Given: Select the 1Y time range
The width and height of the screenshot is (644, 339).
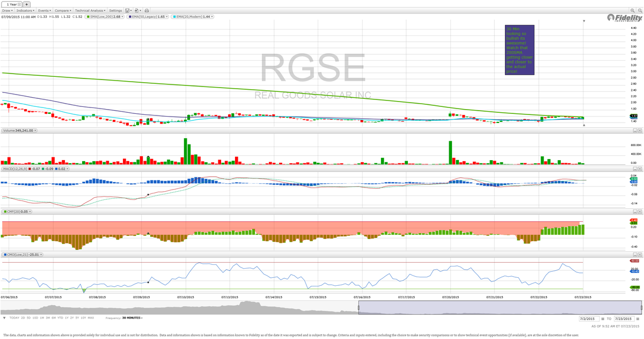Looking at the screenshot, I should pos(68,318).
